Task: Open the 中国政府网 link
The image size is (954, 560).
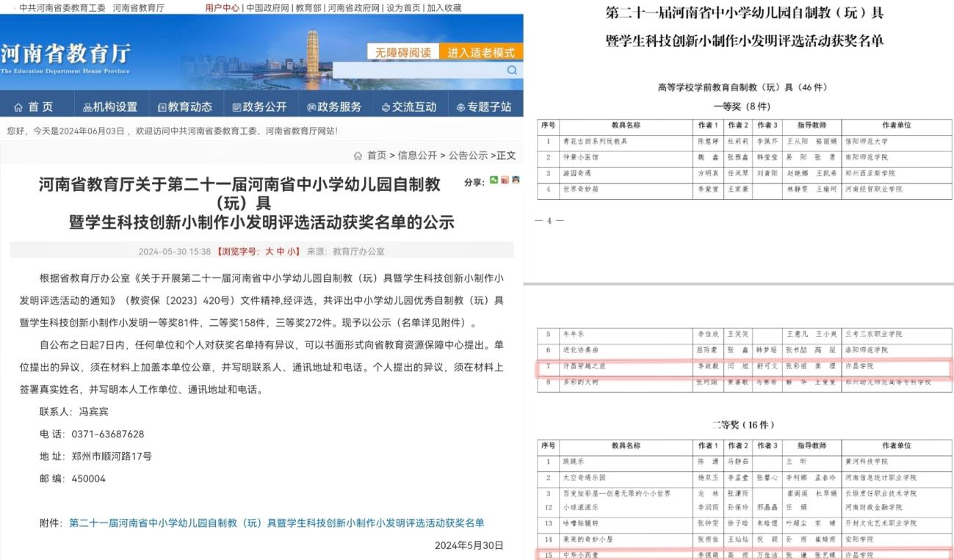Action: [267, 7]
